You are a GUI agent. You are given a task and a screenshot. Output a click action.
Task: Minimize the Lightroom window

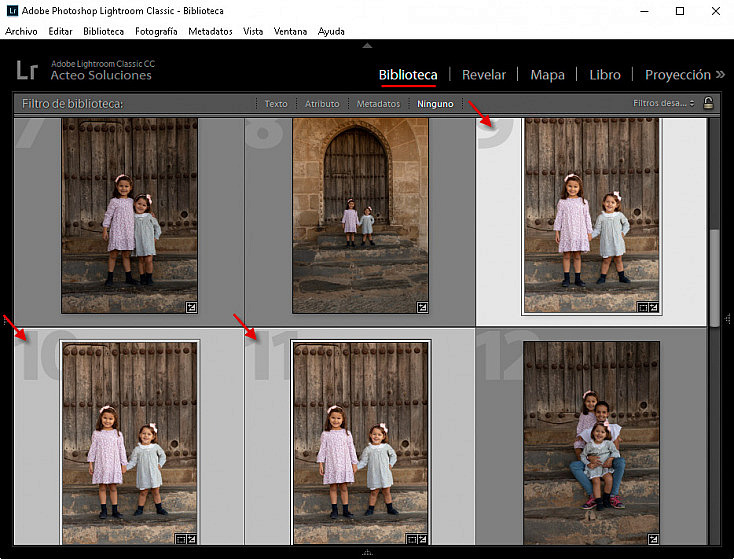[645, 11]
